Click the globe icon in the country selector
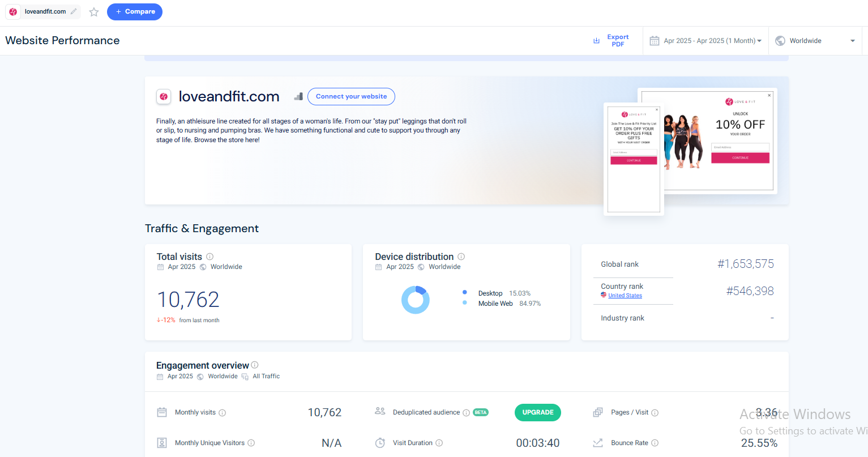Screen dimensions: 868x457 [780, 41]
